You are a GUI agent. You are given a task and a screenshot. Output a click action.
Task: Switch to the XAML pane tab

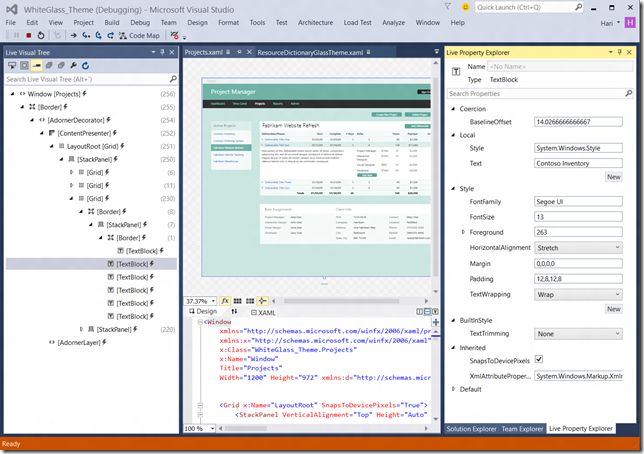263,313
